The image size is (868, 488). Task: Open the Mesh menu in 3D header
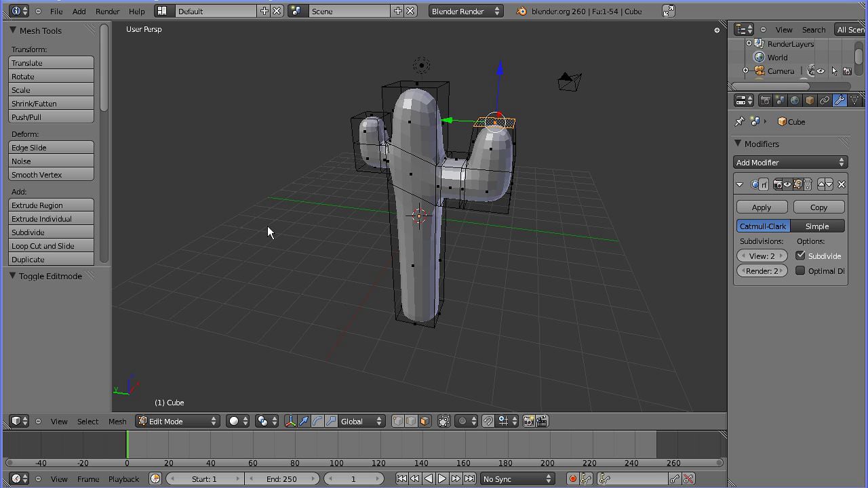tap(117, 422)
